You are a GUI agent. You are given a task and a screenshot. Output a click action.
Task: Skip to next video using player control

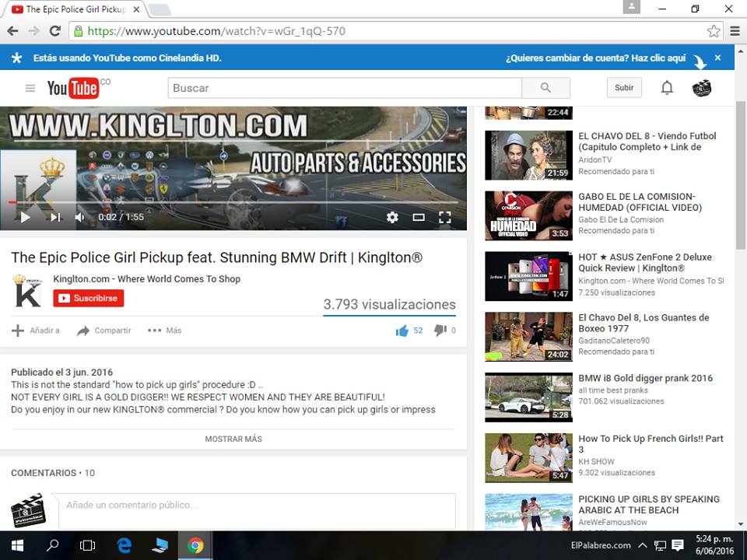click(55, 218)
